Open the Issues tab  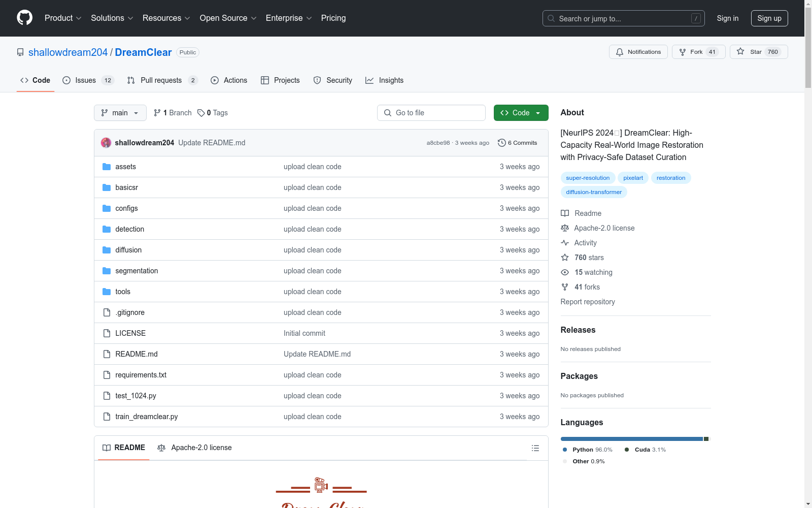coord(88,80)
